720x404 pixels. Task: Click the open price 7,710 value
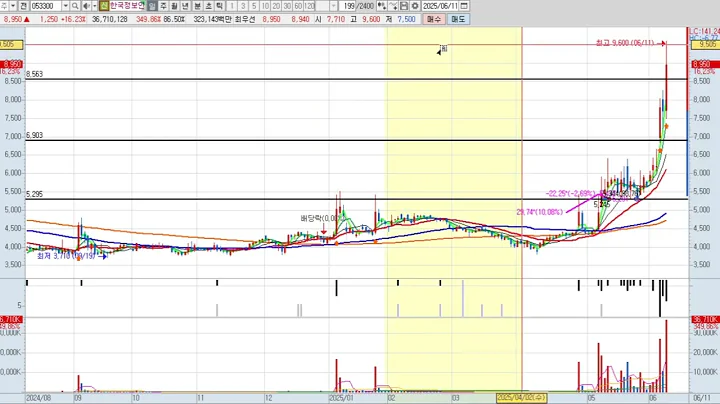[x=336, y=19]
